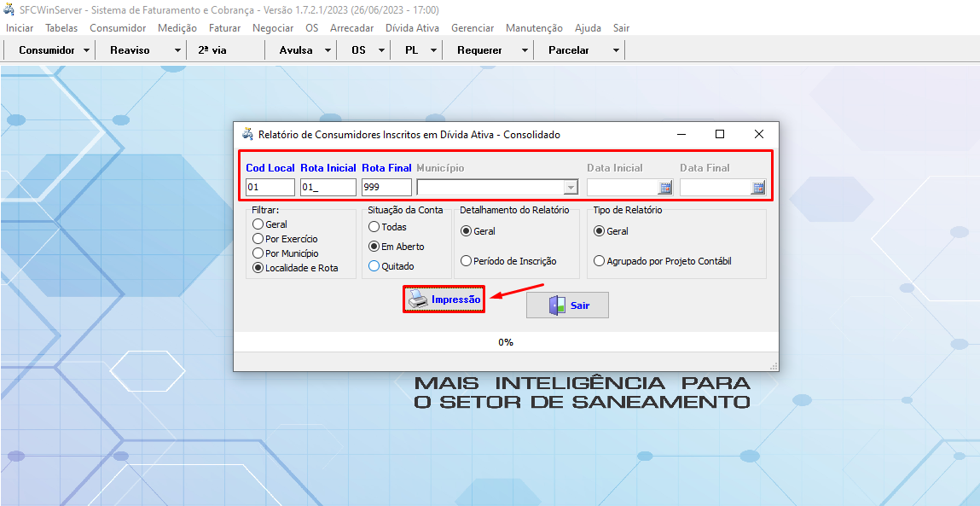Click the SFCWinServer main window icon
This screenshot has width=980, height=506.
10,9
